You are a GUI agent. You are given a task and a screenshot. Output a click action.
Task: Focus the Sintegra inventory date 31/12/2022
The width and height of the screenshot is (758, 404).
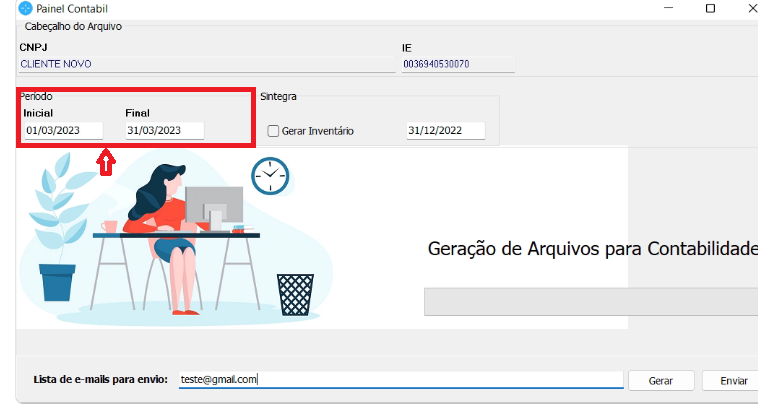pyautogui.click(x=445, y=130)
